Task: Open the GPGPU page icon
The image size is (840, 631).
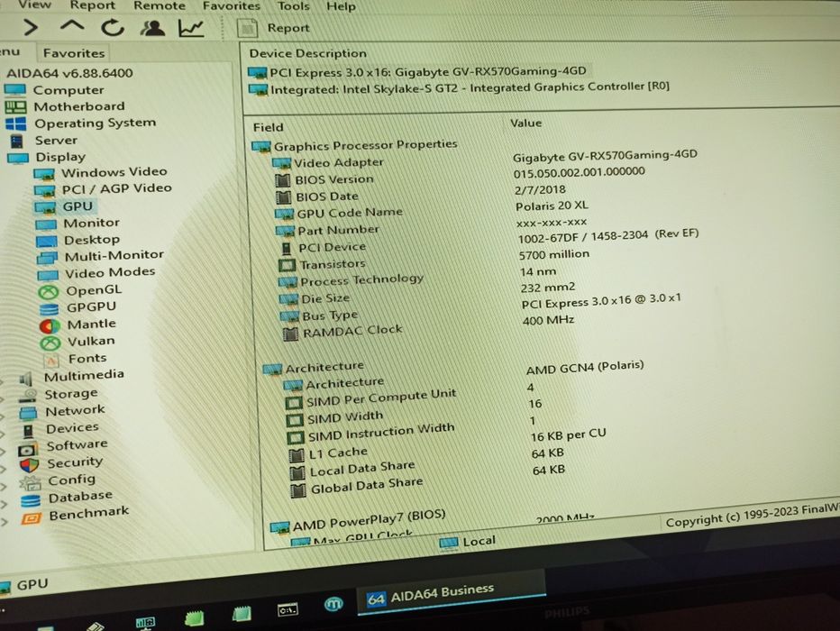Action: [x=50, y=309]
